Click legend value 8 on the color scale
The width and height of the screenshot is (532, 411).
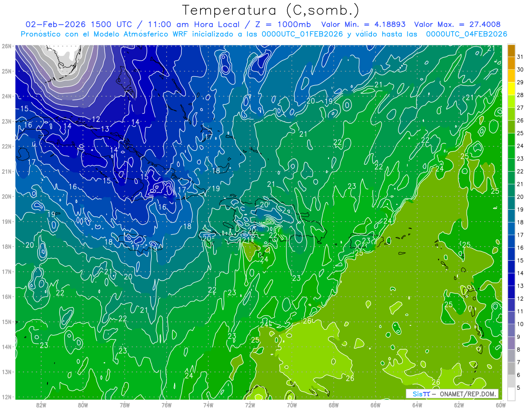520,350
